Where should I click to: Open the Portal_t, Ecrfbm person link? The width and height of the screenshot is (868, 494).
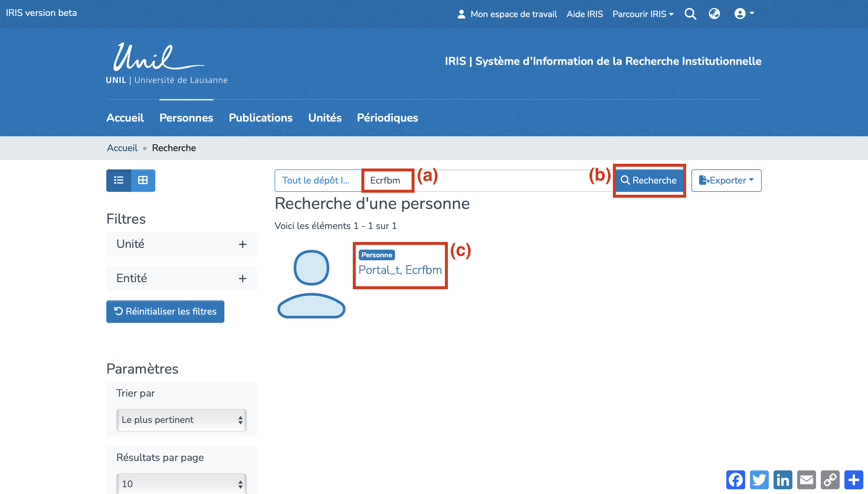(400, 270)
